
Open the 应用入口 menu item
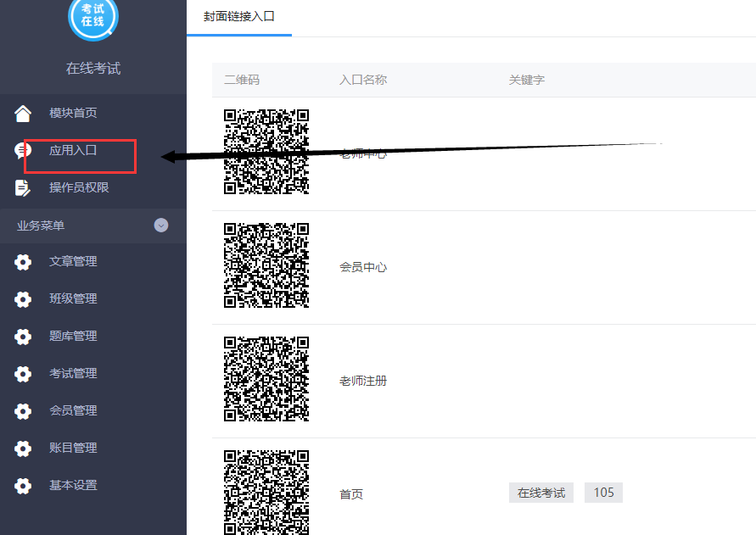coord(73,150)
